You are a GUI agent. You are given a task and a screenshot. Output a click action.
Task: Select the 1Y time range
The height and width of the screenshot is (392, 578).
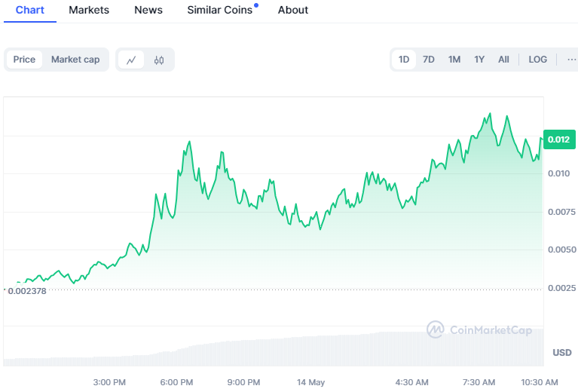coord(479,60)
